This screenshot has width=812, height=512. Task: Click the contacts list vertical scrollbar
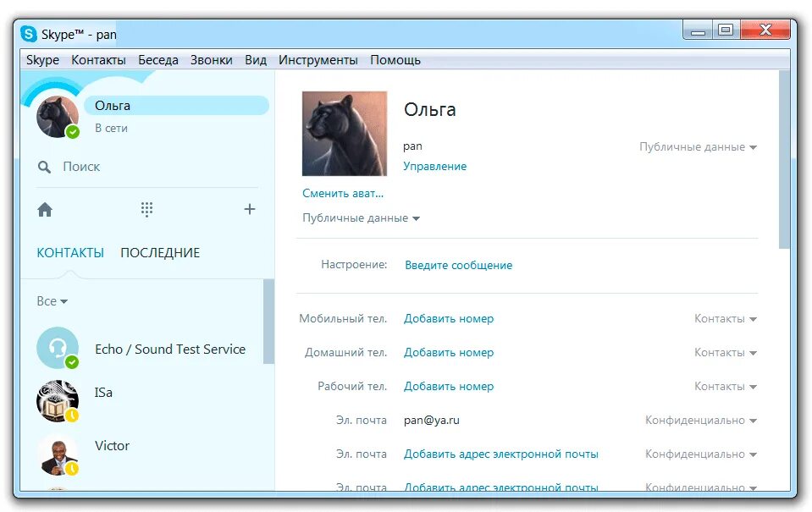click(x=268, y=322)
